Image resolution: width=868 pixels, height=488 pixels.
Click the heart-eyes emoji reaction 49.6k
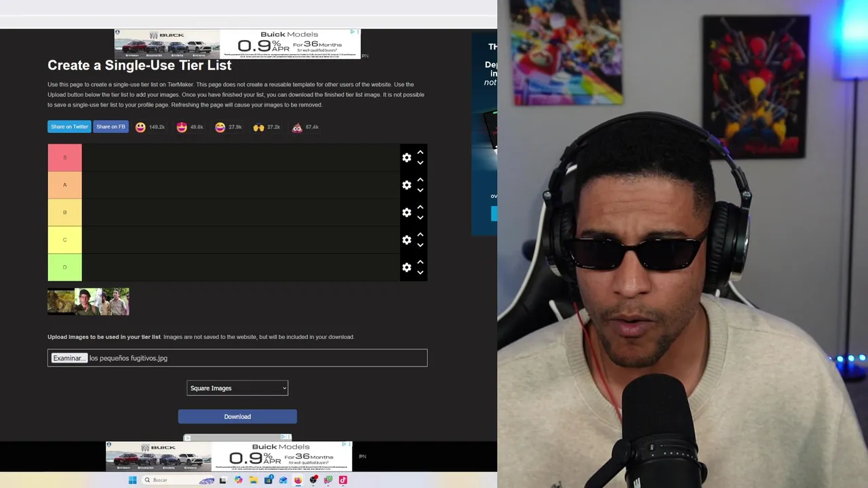181,127
